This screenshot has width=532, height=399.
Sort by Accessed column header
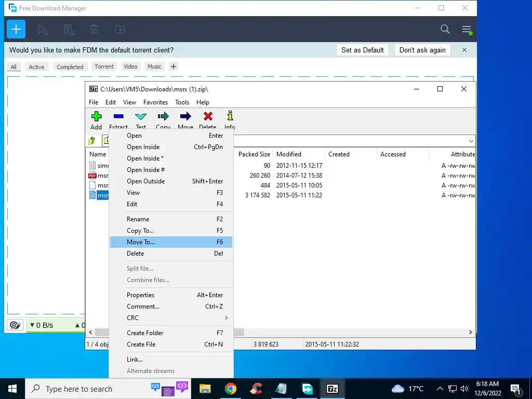click(403, 154)
